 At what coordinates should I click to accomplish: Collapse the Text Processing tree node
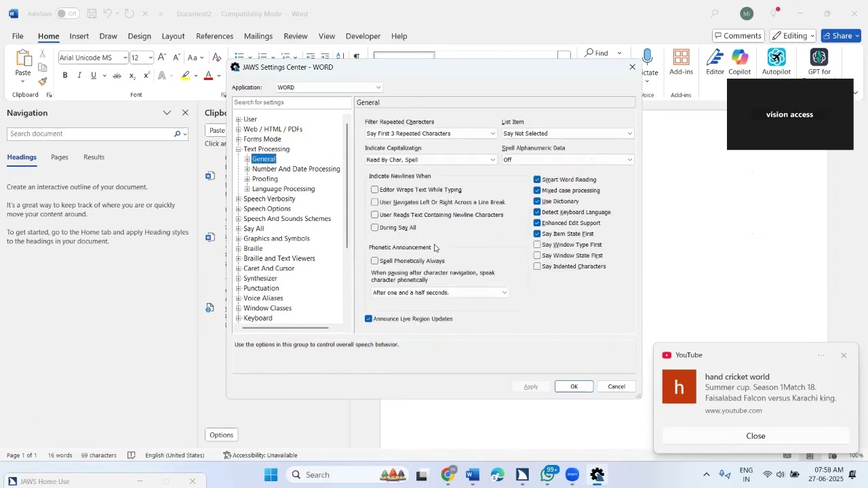[x=239, y=149]
